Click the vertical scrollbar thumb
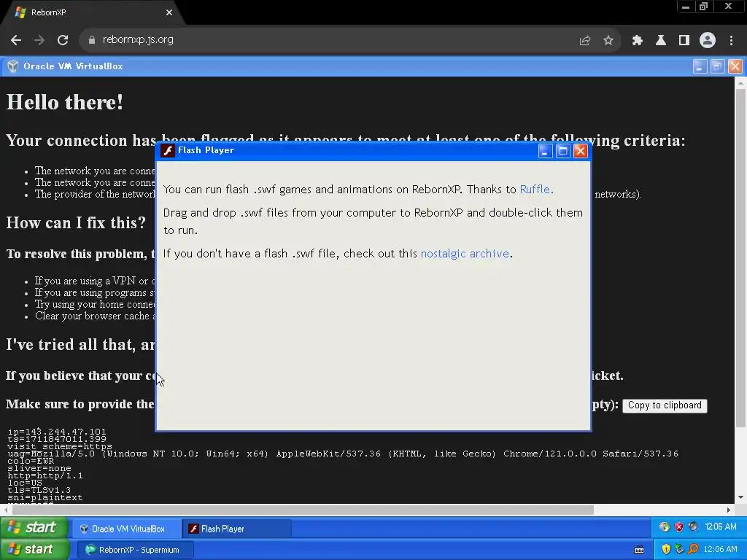The height and width of the screenshot is (560, 747). (740, 257)
